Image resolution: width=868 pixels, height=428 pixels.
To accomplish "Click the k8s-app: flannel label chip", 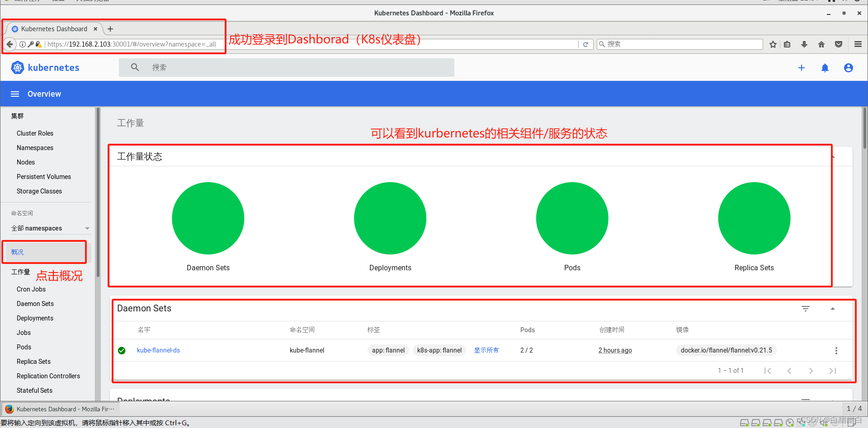I will [439, 350].
